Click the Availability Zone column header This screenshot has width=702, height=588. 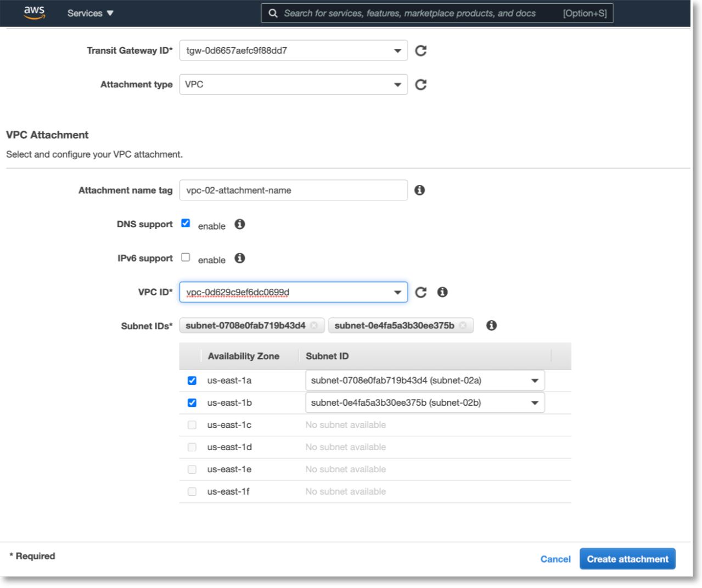(244, 356)
